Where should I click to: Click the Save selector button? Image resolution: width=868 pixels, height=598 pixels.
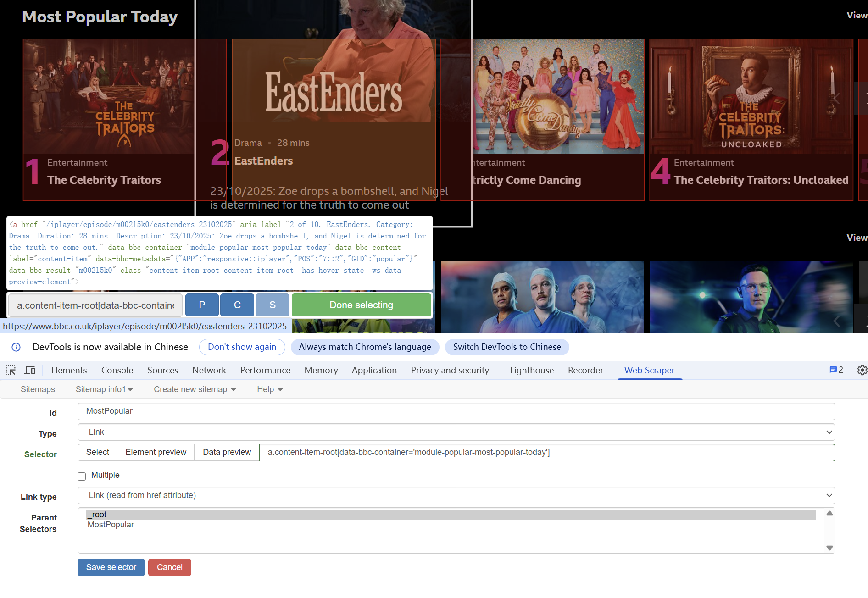point(111,567)
